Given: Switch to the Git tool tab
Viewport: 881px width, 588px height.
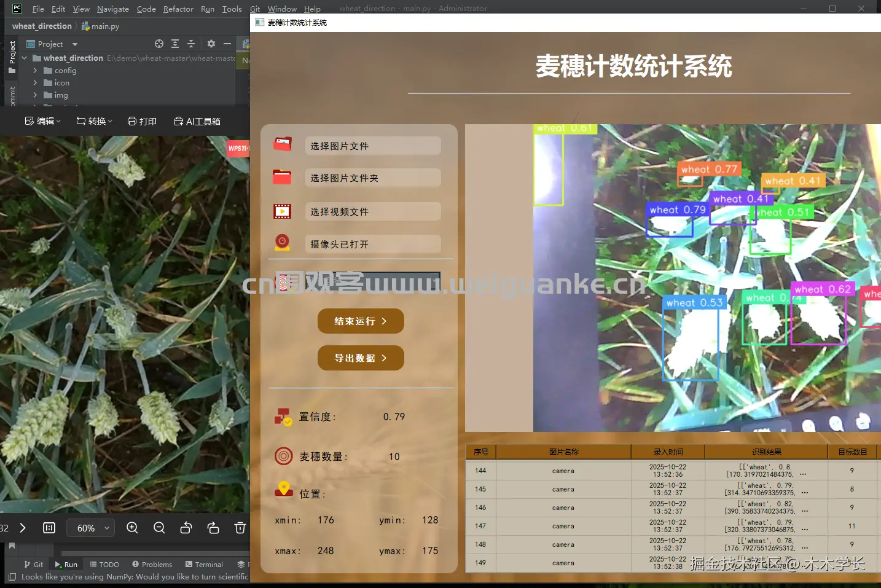Looking at the screenshot, I should 34,564.
